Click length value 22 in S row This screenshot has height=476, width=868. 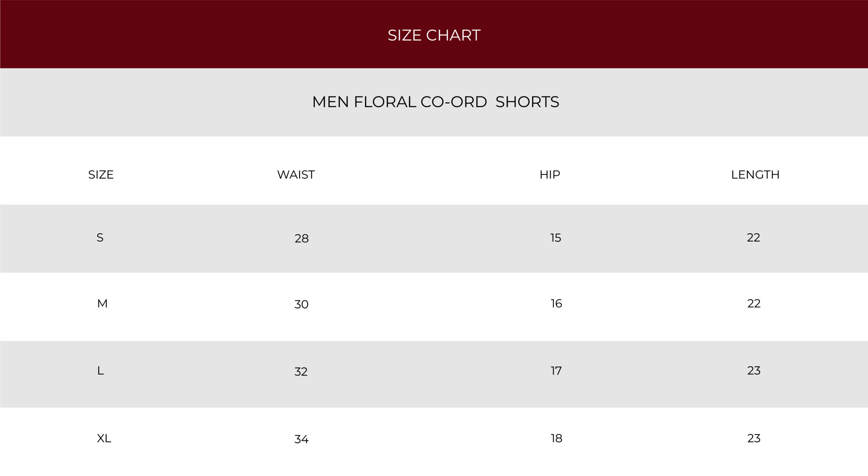pyautogui.click(x=753, y=237)
